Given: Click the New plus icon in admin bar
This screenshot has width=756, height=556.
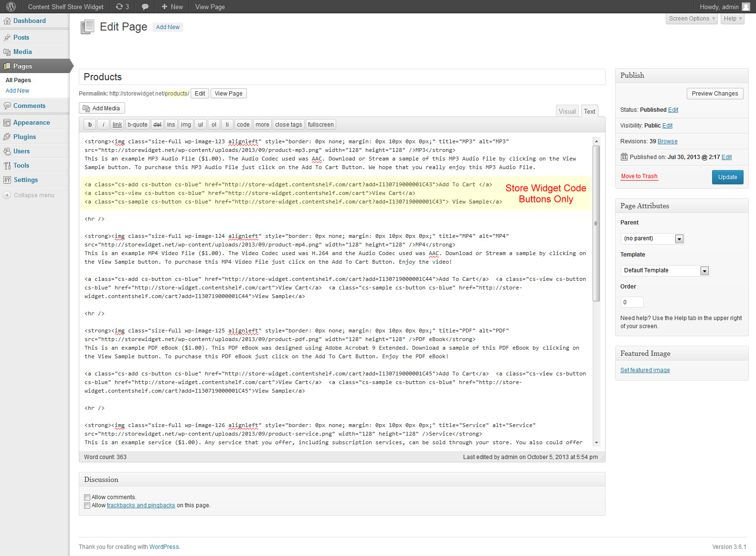Looking at the screenshot, I should pyautogui.click(x=164, y=7).
